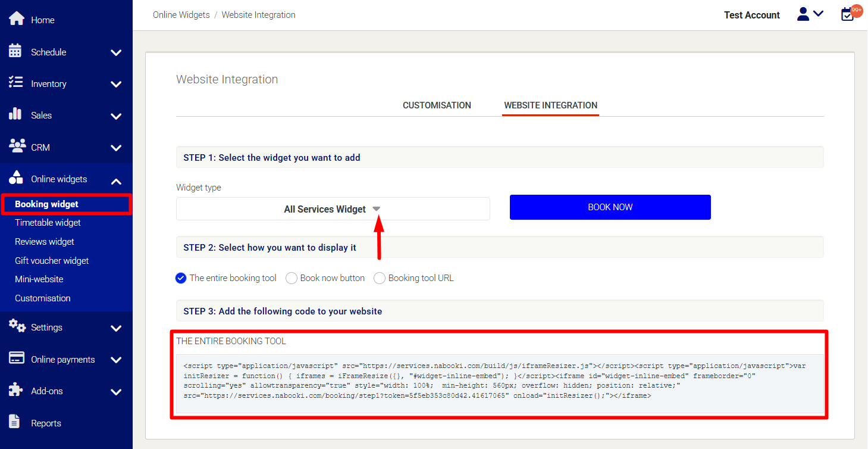Screen dimensions: 868x449
Task: Click the Add-ons puzzle piece icon
Action: (15, 390)
